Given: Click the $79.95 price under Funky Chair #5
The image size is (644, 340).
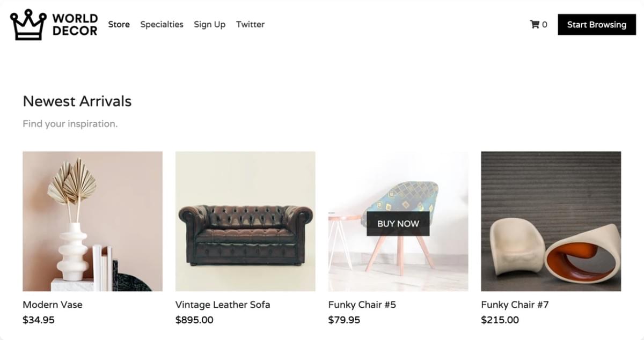Looking at the screenshot, I should (343, 320).
